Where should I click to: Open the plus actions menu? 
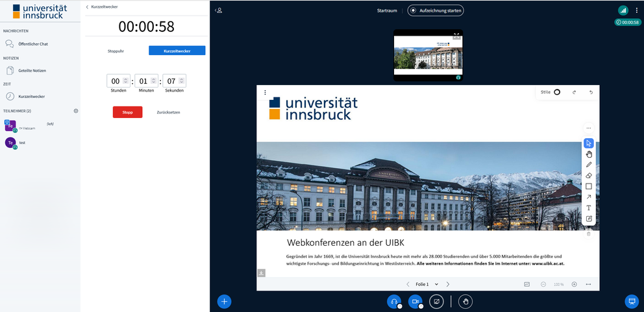pyautogui.click(x=224, y=302)
